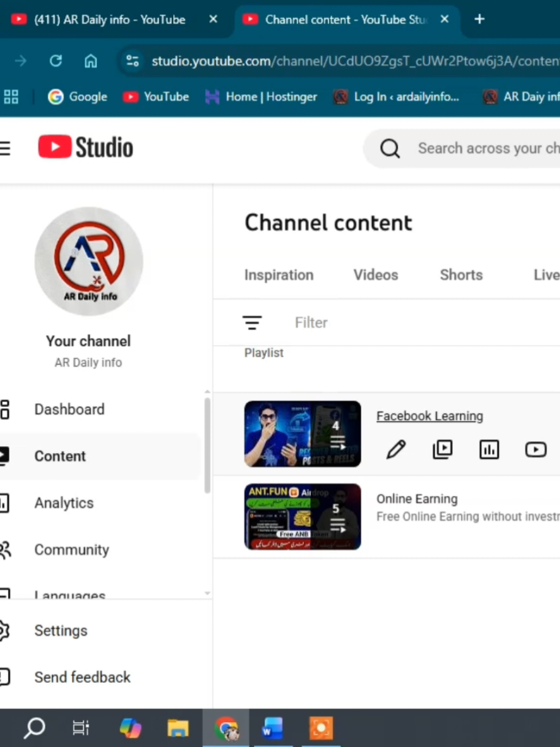560x747 pixels.
Task: Open the Facebook Learning playlist link
Action: pos(430,416)
